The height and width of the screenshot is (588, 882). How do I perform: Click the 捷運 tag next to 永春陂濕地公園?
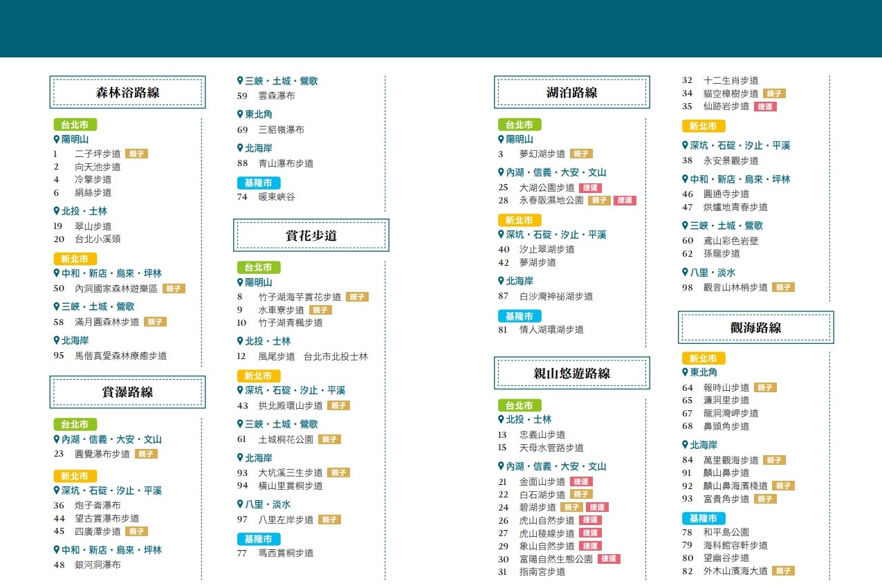pos(625,201)
